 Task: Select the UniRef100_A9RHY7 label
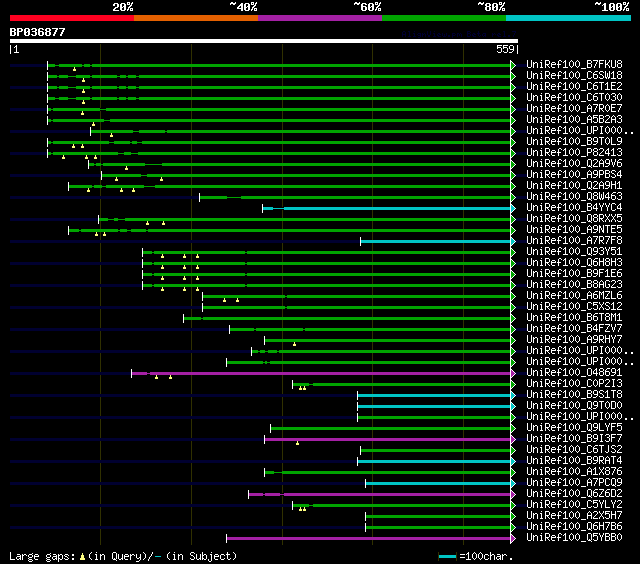(574, 340)
